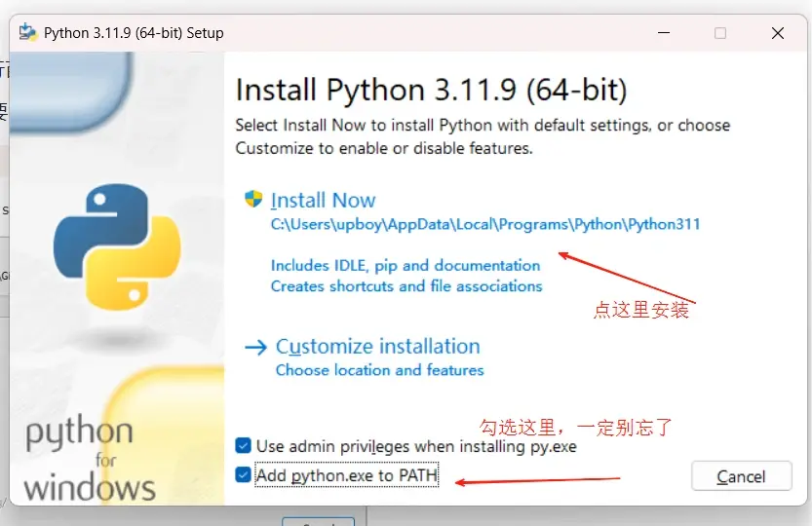Screen dimensions: 812x526
Task: Close the Python Setup window
Action: coord(777,33)
